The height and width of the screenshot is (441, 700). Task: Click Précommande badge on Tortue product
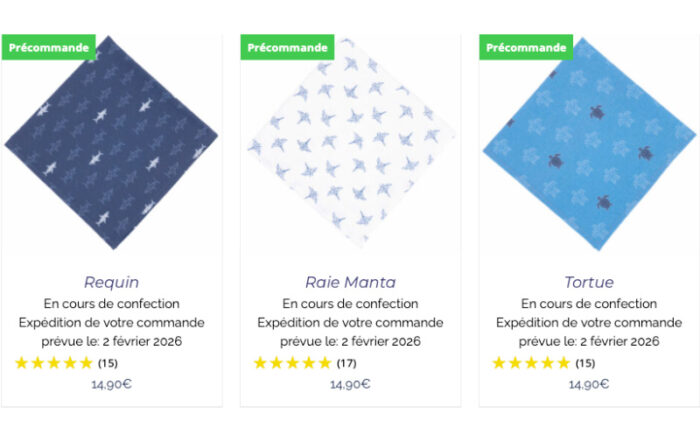(526, 47)
